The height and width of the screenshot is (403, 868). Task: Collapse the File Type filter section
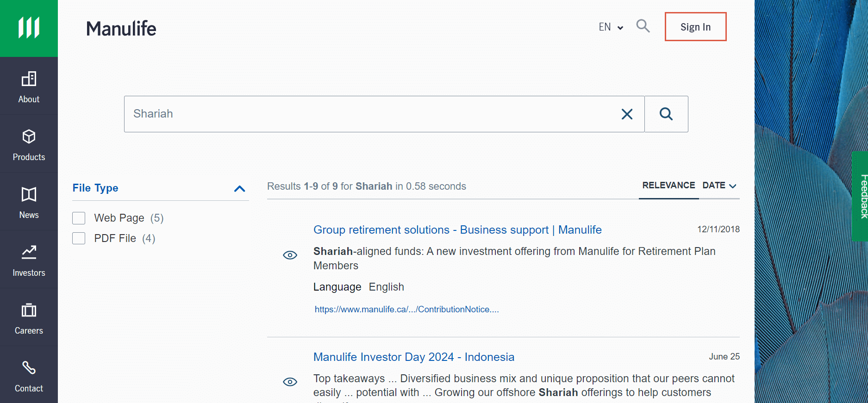tap(239, 188)
